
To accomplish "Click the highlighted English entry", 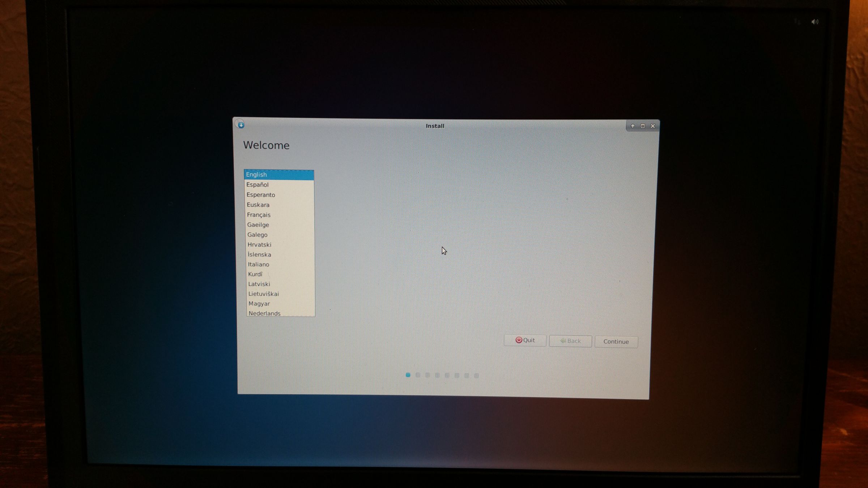I will (x=256, y=175).
